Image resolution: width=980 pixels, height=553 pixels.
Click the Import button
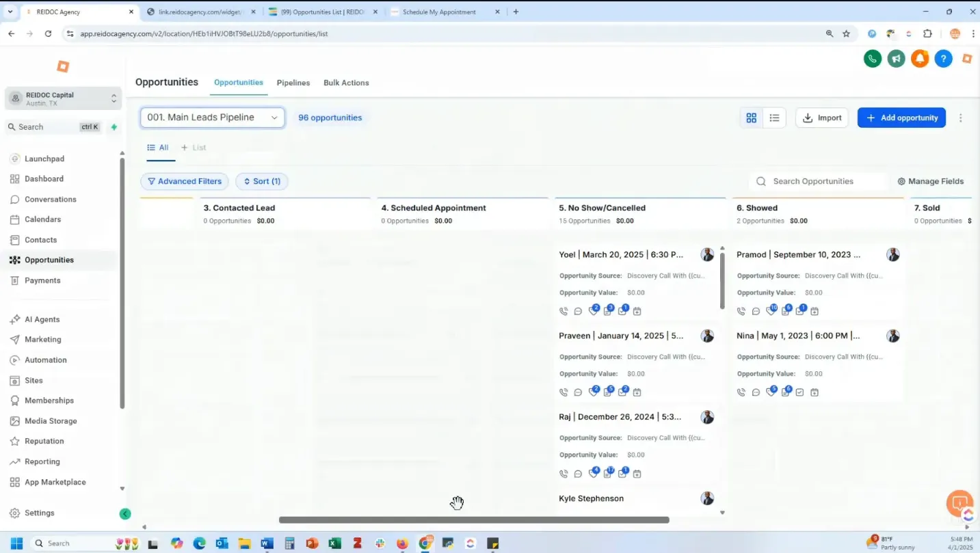pos(822,118)
